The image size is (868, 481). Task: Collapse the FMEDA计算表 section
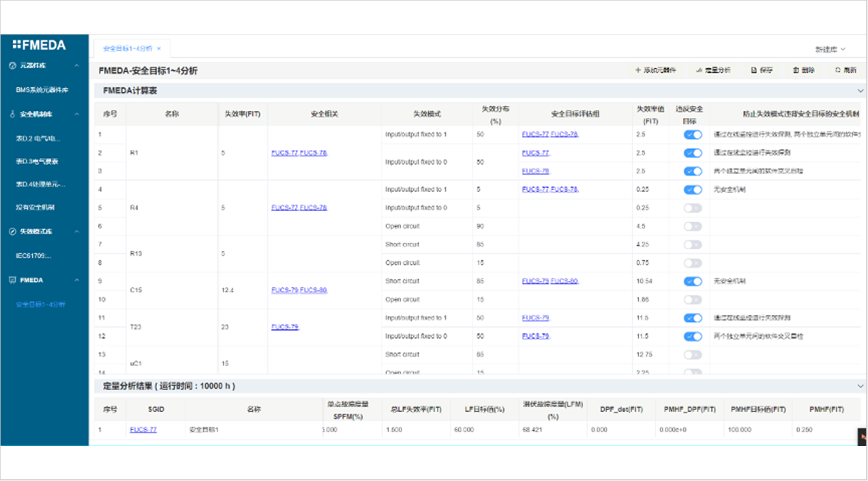coord(860,91)
